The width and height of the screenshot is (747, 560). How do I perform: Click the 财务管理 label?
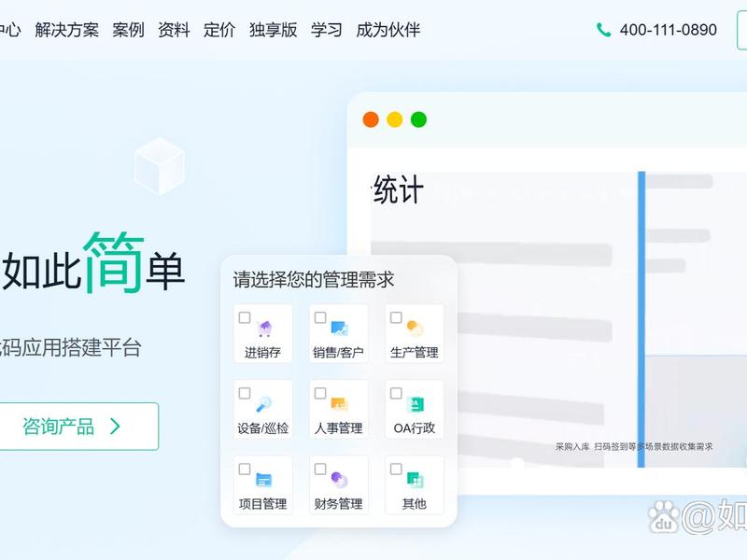click(338, 504)
